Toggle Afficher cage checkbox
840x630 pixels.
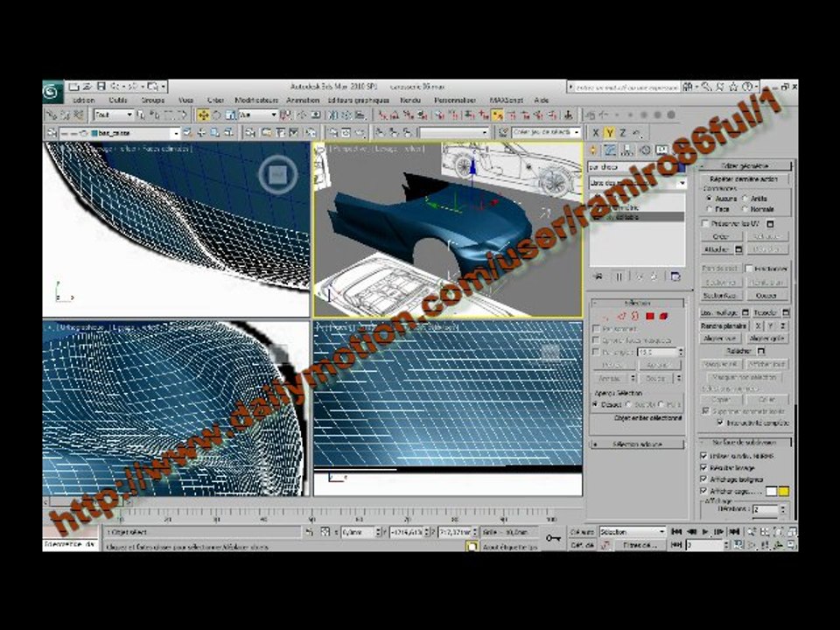(x=703, y=491)
